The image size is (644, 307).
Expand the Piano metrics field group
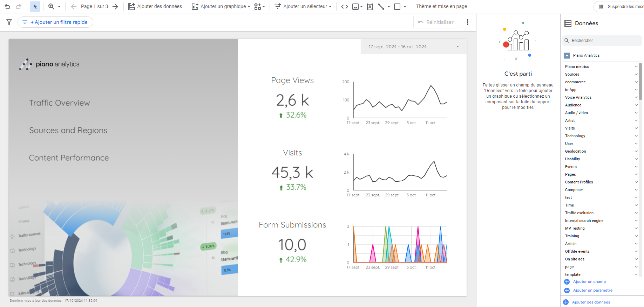tap(636, 67)
